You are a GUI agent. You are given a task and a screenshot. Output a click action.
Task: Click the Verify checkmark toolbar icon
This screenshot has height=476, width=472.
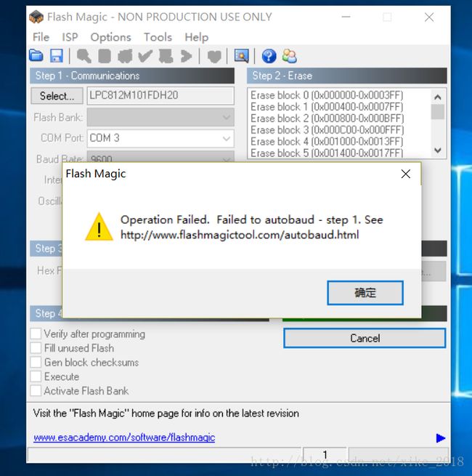[145, 56]
